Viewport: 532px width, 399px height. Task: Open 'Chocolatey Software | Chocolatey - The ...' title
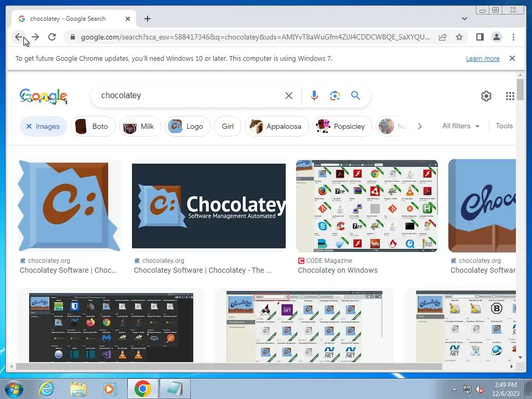203,270
